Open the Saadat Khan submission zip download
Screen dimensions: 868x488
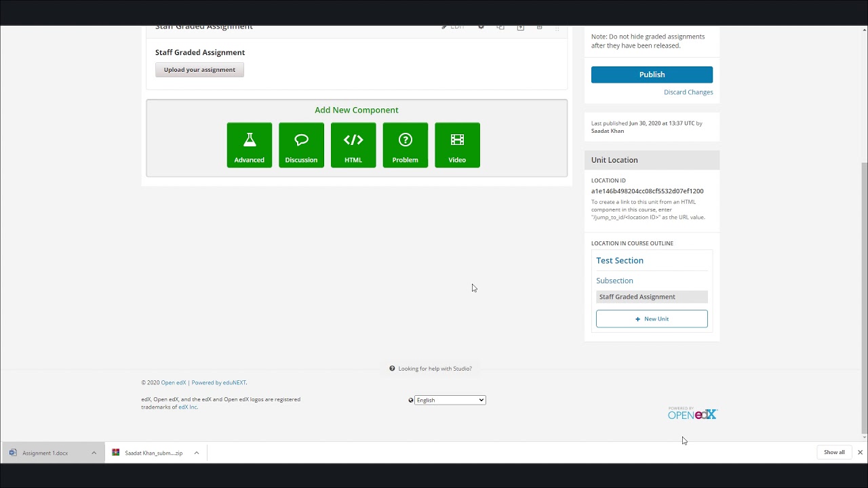click(x=153, y=453)
